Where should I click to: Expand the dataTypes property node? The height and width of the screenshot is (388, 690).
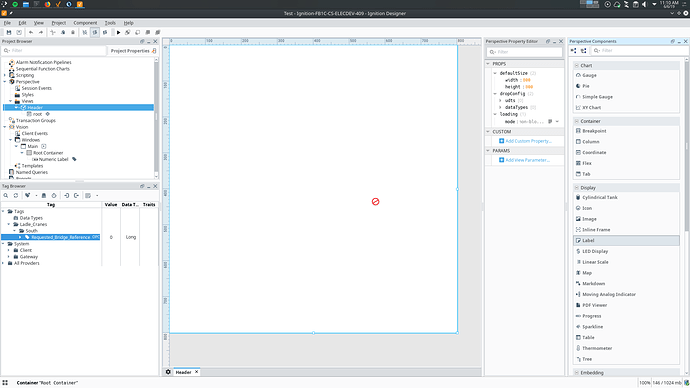click(500, 107)
